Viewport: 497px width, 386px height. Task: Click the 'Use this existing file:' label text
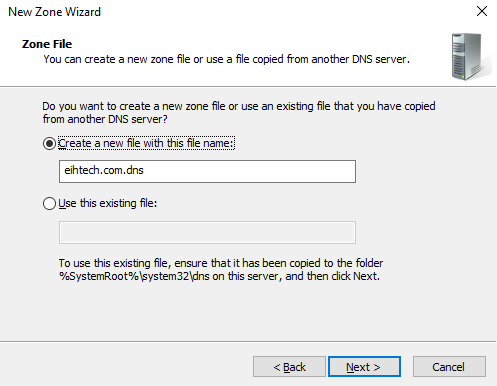pos(107,203)
